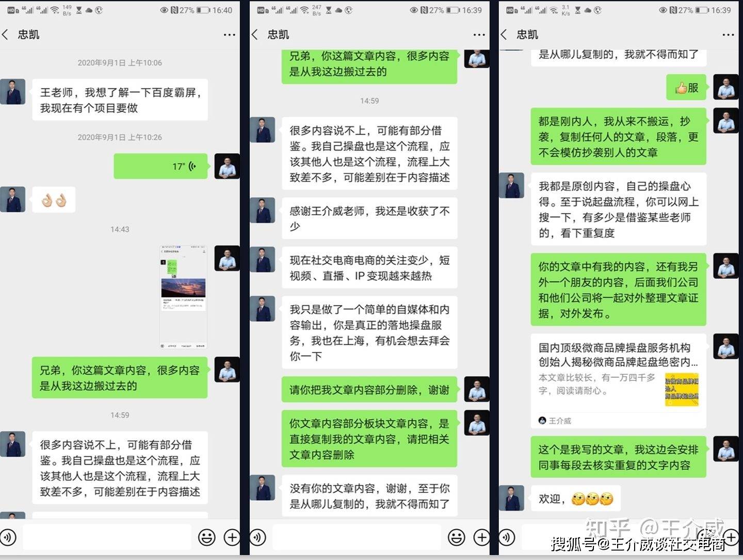
Task: Tap the emoji button in the left chat
Action: tap(207, 537)
